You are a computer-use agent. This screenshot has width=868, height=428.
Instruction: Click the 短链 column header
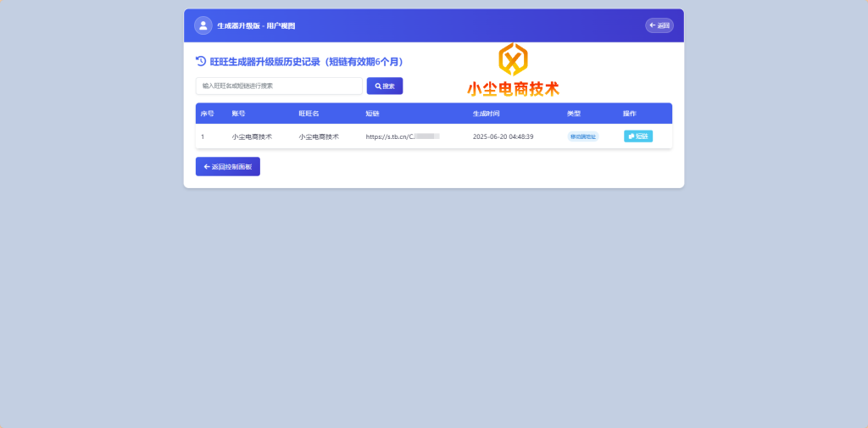(372, 114)
